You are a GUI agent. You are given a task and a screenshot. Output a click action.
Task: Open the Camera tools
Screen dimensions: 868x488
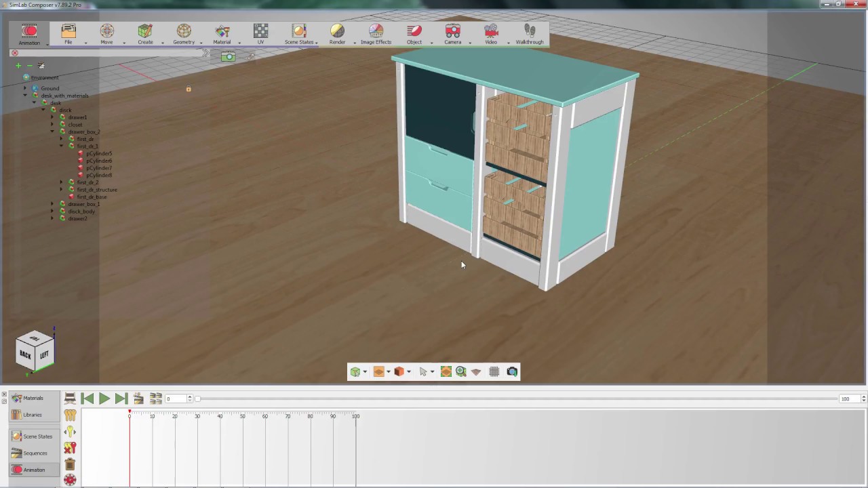point(452,35)
